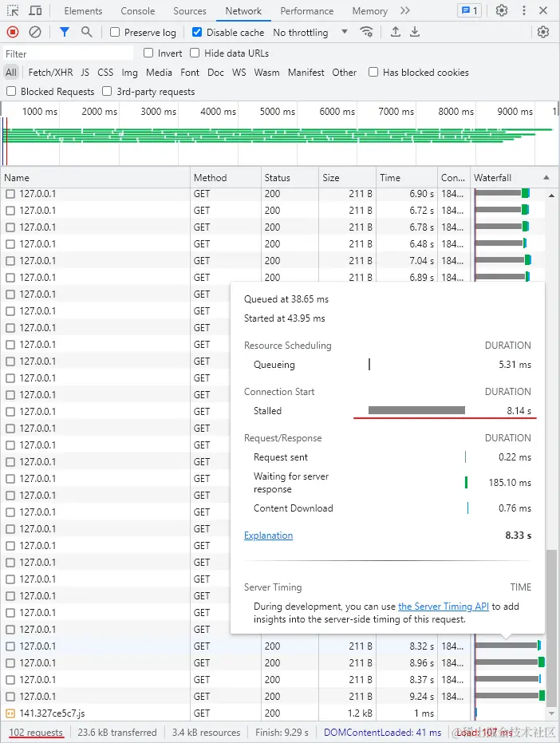Sort by Size column header
The image size is (560, 743).
pos(347,178)
